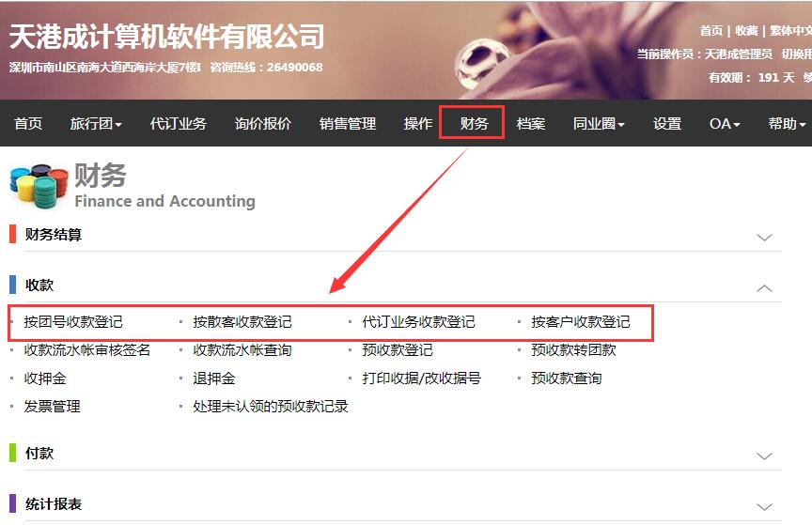Open the 询价报价 navigation item
This screenshot has height=525, width=812.
pyautogui.click(x=262, y=124)
